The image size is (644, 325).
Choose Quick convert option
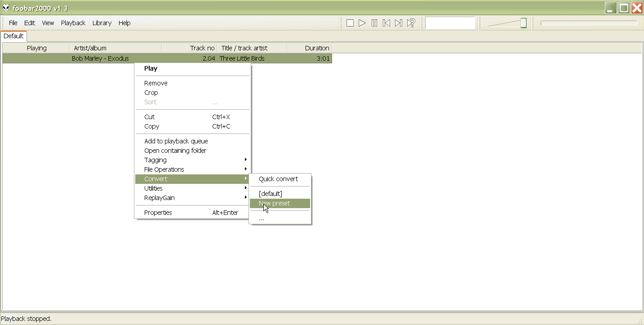[x=279, y=179]
